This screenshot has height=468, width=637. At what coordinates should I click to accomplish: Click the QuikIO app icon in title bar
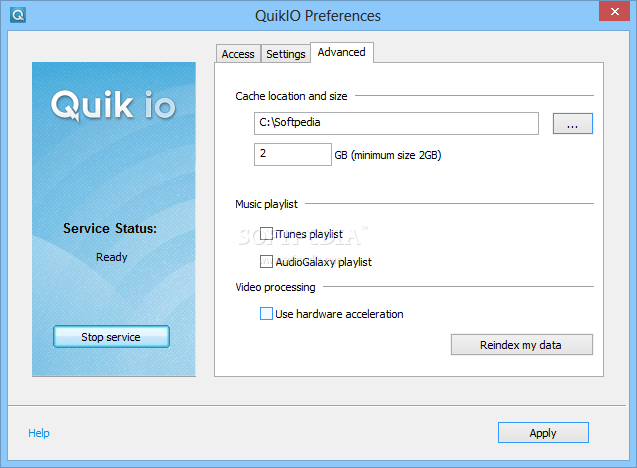tap(18, 15)
